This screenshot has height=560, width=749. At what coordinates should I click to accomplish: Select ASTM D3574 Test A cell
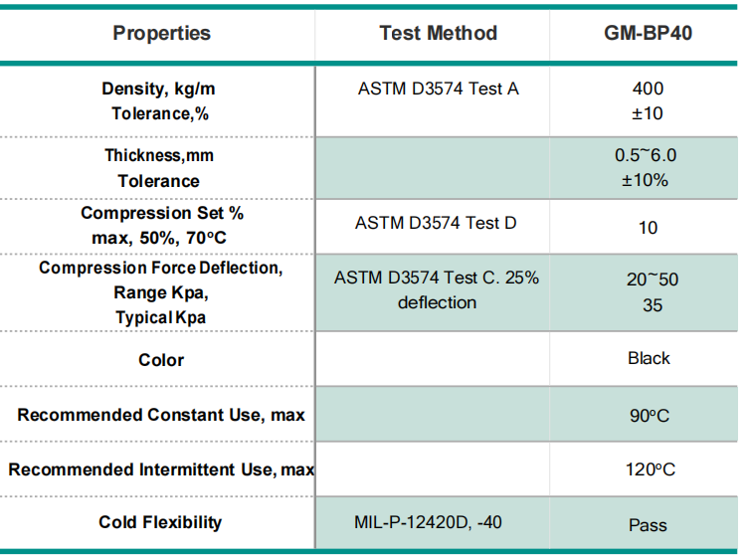[438, 89]
